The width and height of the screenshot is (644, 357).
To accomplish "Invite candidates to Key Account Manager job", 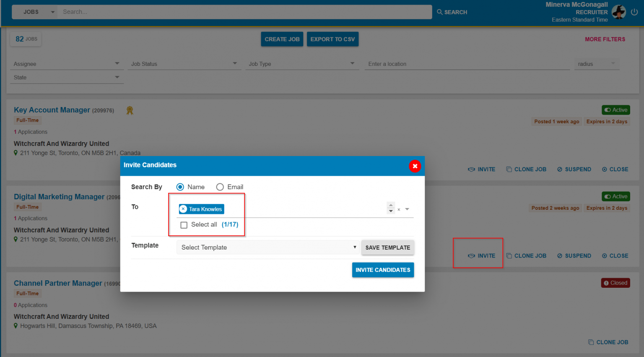I will 481,169.
